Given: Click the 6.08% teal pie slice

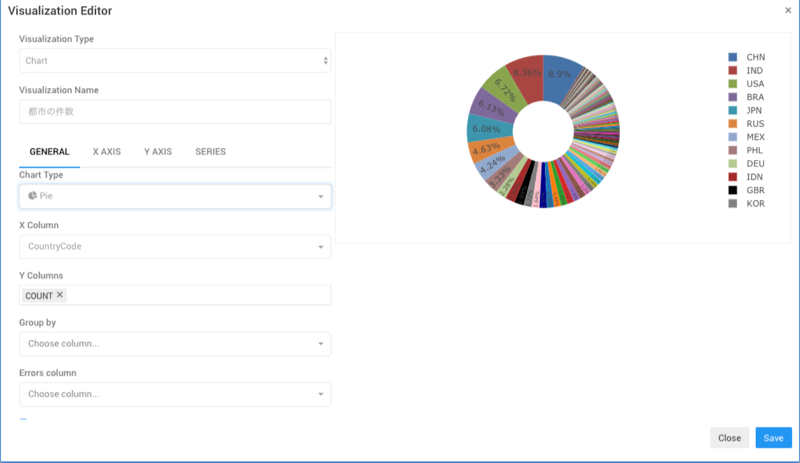Looking at the screenshot, I should coord(486,129).
